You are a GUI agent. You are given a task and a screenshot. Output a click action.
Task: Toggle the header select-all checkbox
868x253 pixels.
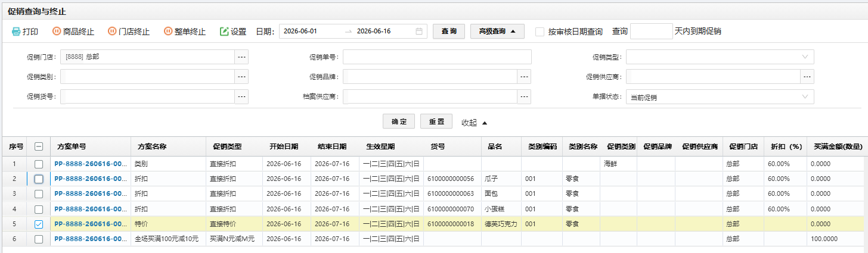39,146
